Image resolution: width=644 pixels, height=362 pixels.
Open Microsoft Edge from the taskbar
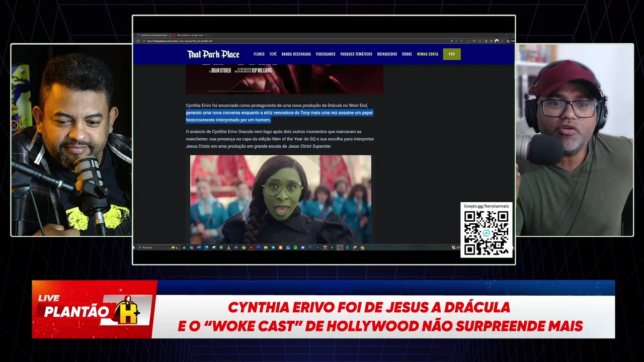point(206,247)
